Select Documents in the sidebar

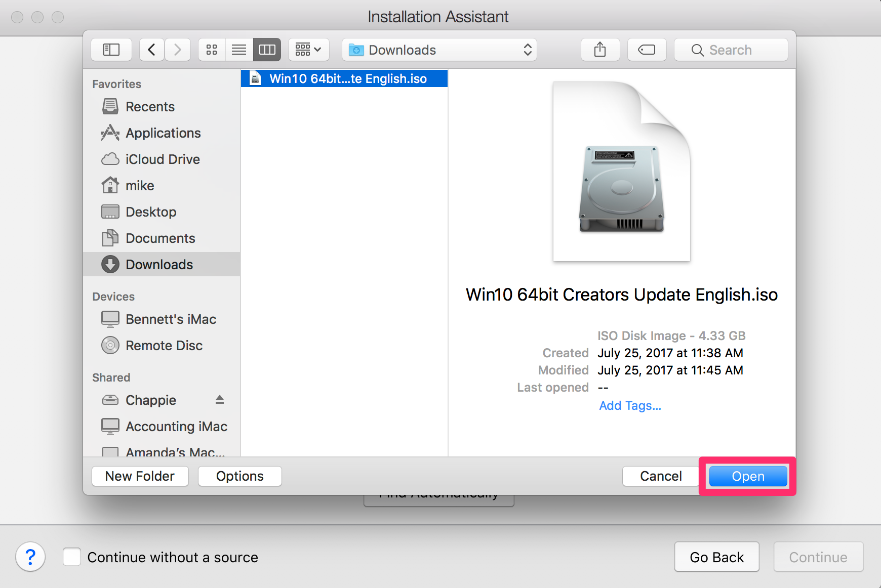(162, 238)
